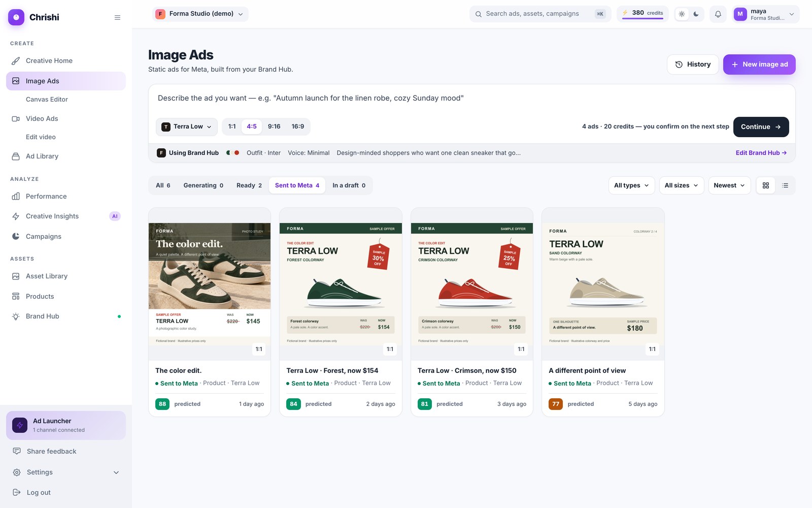This screenshot has height=508, width=812.
Task: Open Creative Home in sidebar
Action: pos(66,61)
